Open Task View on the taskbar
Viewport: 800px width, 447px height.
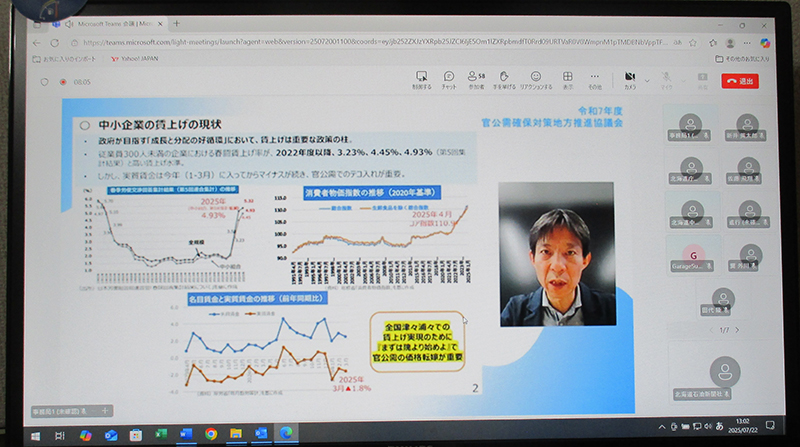(x=60, y=435)
